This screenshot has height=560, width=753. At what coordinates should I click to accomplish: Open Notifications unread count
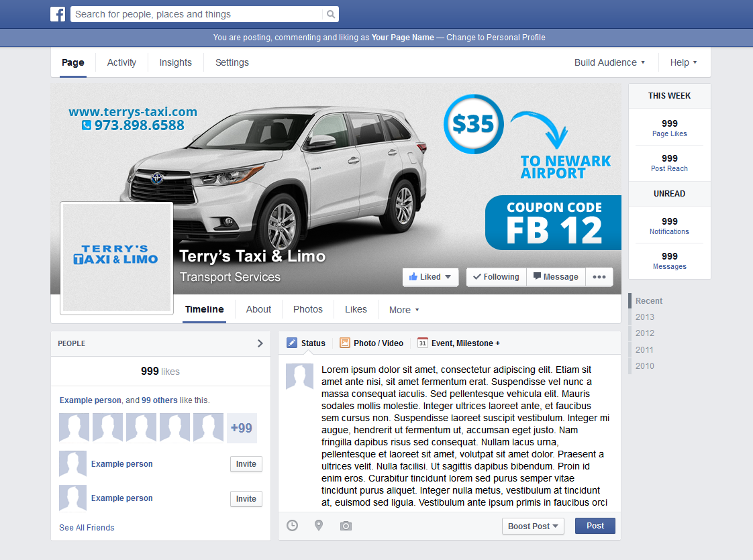click(x=669, y=226)
